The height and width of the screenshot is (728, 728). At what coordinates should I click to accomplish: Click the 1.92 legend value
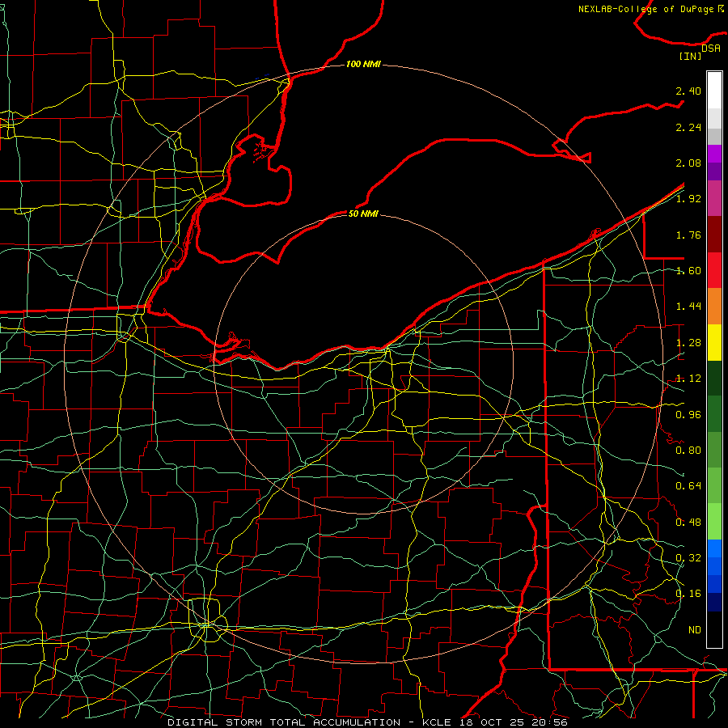click(x=688, y=199)
